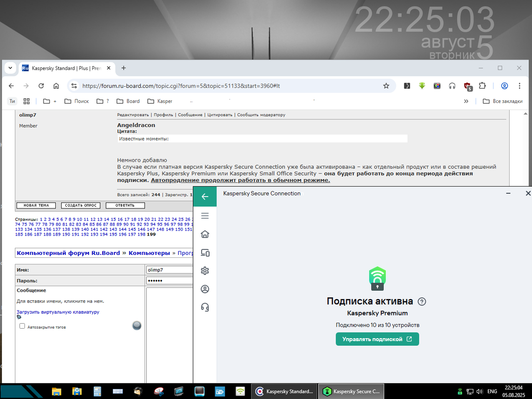The height and width of the screenshot is (399, 532).
Task: Click the Имя input field
Action: 170,270
